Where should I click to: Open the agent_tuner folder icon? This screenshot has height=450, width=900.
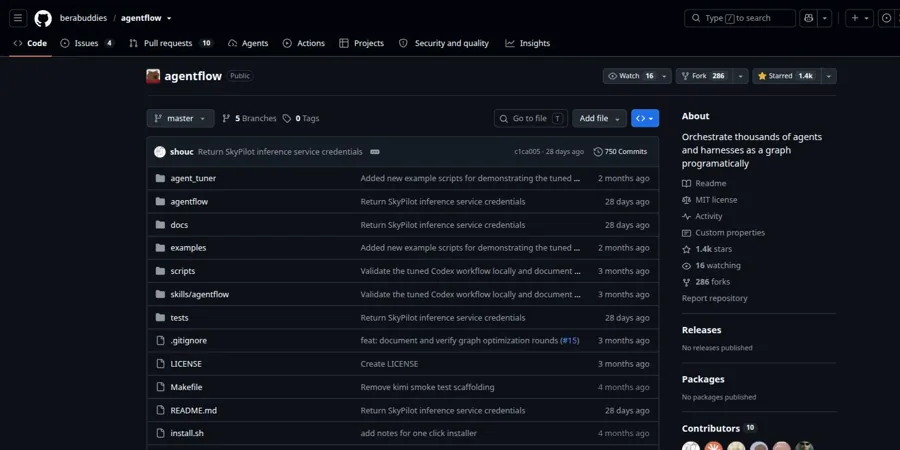[160, 179]
